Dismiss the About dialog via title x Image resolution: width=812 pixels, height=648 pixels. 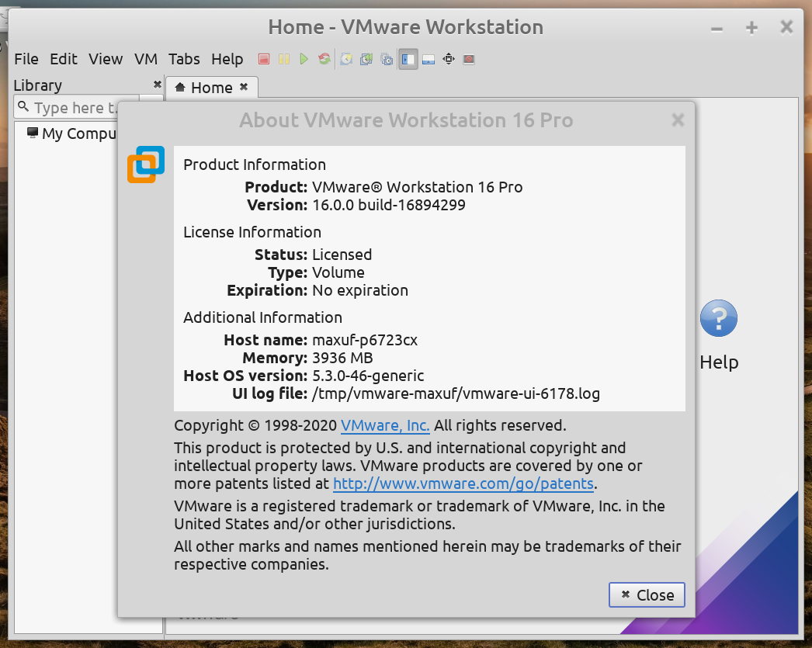coord(678,120)
